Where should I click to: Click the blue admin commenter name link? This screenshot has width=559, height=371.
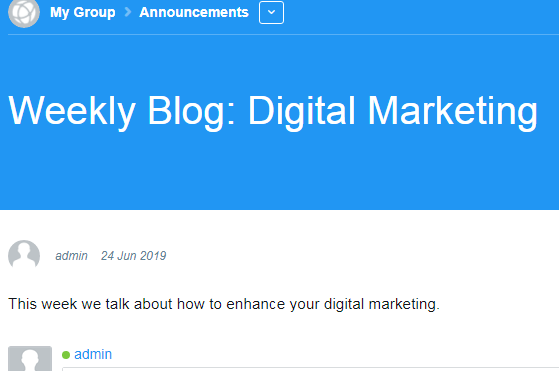click(93, 354)
